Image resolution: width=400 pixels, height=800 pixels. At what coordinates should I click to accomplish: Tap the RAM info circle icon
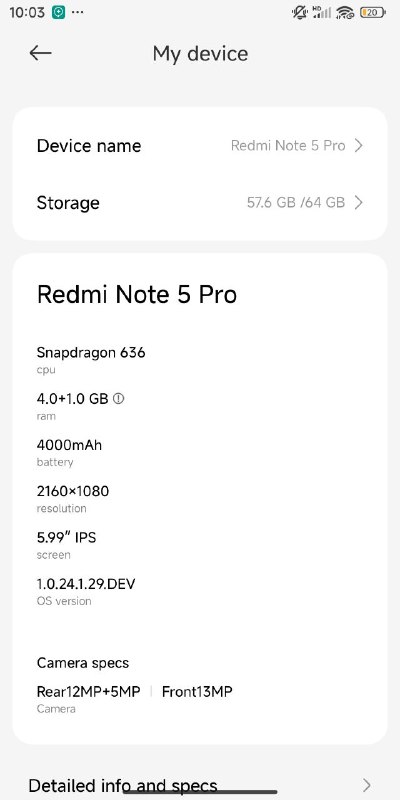(x=118, y=398)
